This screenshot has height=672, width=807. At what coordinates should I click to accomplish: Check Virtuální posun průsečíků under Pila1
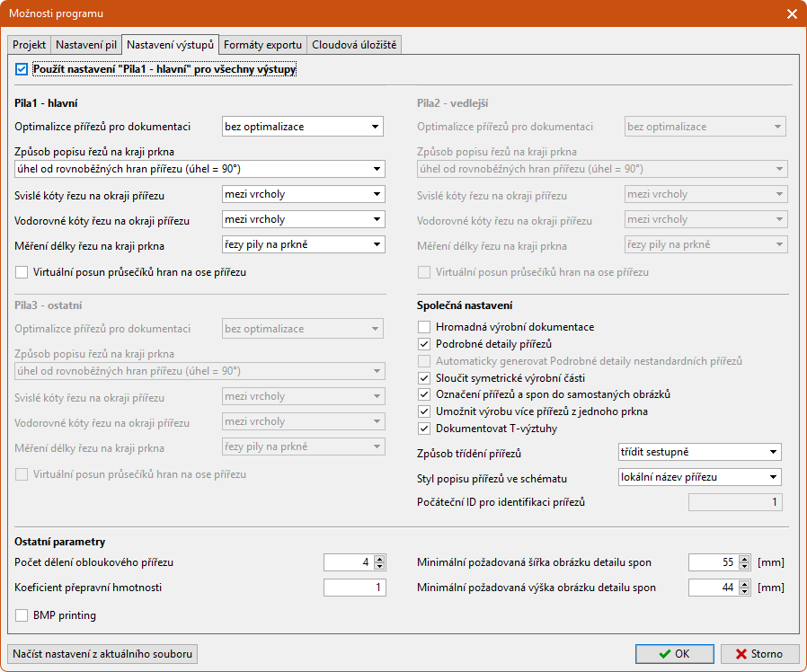coord(22,271)
